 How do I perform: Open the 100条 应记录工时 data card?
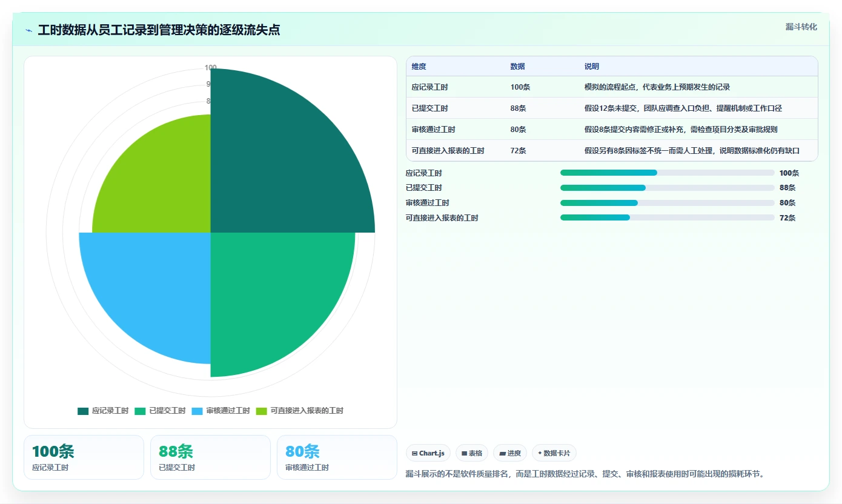pyautogui.click(x=84, y=457)
